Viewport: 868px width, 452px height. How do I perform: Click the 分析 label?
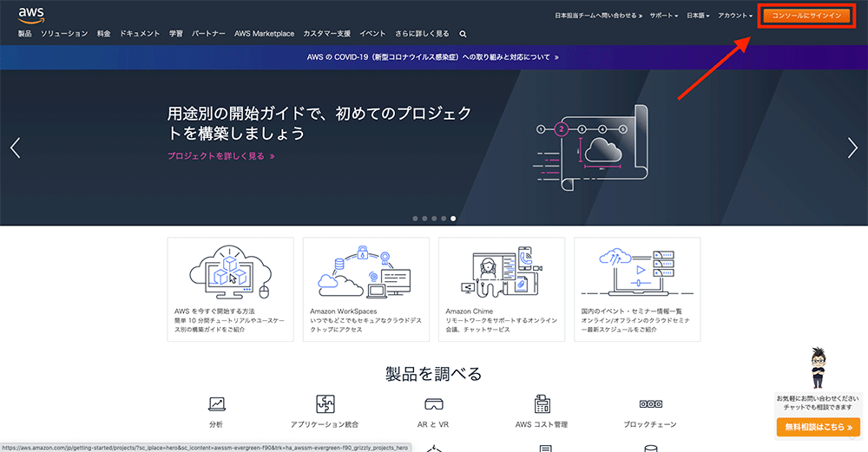216,424
